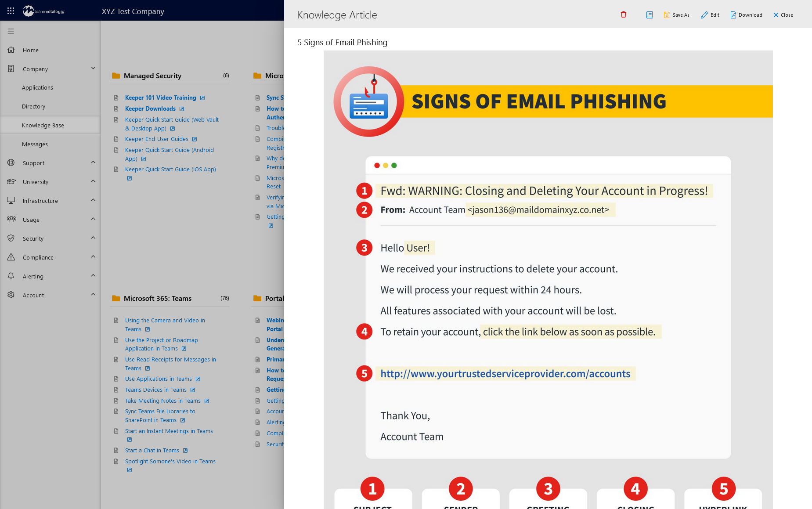Expand the Support section chevron
812x509 pixels.
(93, 162)
